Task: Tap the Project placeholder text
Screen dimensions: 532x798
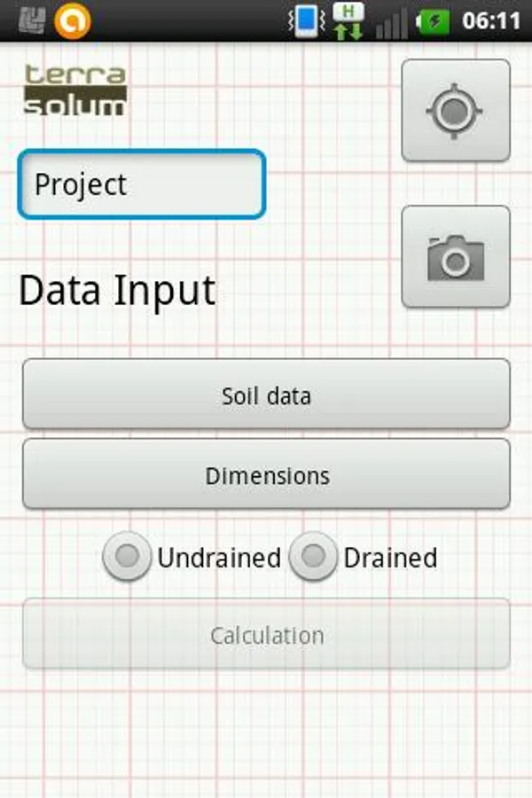Action: [x=81, y=184]
